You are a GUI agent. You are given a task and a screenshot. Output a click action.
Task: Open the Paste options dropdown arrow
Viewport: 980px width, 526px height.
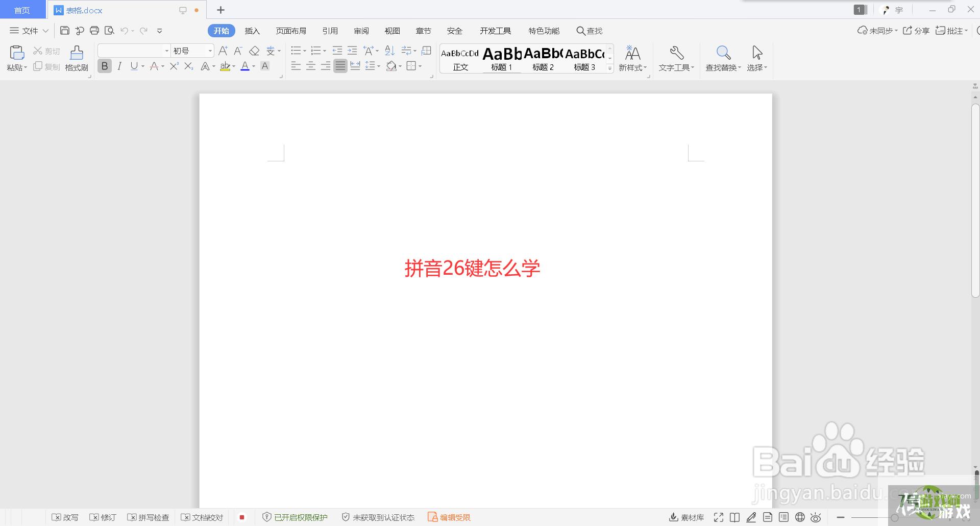point(25,67)
